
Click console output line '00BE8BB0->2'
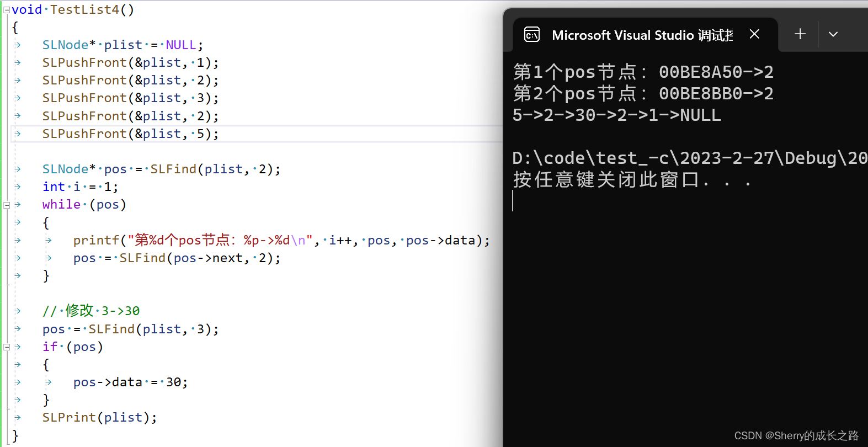(x=643, y=93)
